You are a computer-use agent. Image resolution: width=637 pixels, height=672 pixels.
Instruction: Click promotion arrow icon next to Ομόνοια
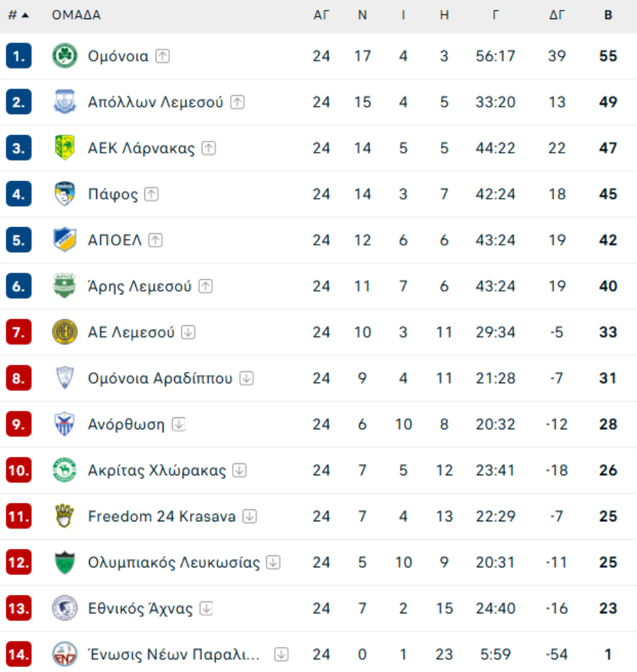point(163,56)
